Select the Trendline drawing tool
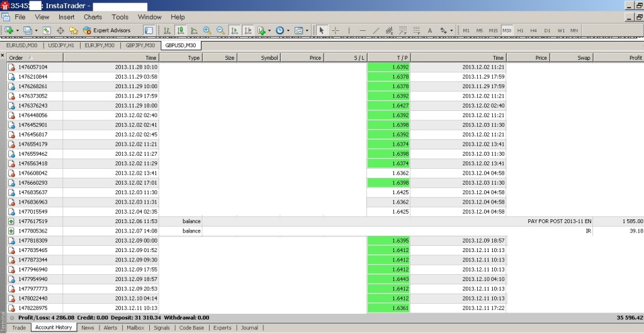 click(x=376, y=30)
